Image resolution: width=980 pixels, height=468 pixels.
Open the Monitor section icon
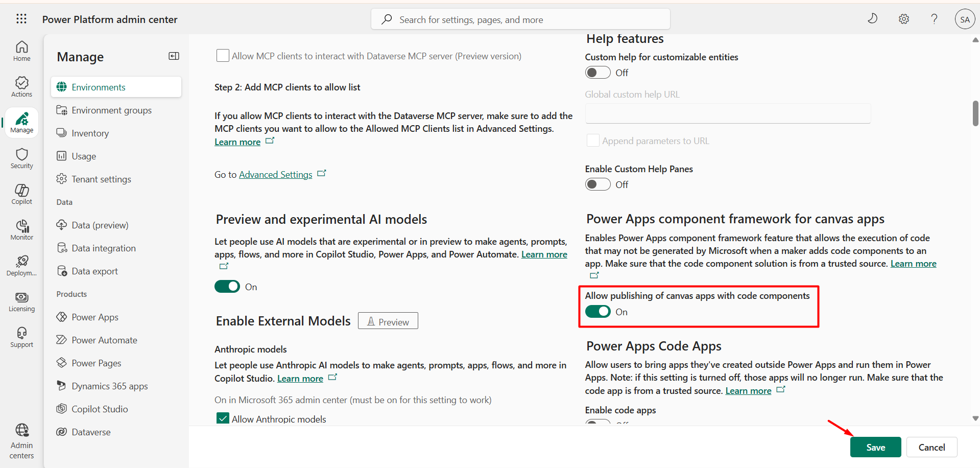pyautogui.click(x=21, y=229)
